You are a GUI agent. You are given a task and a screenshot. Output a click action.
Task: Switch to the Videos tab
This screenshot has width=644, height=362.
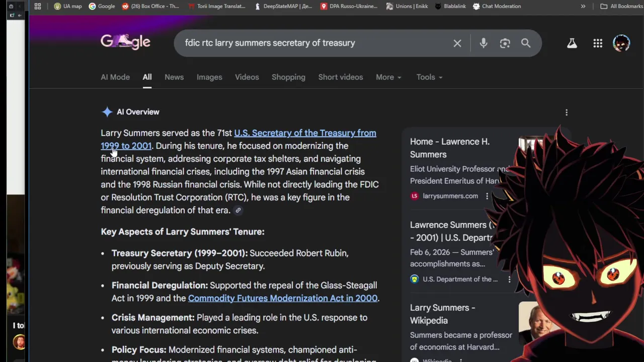(x=247, y=77)
